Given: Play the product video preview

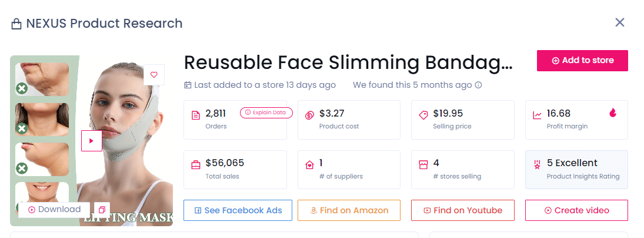Looking at the screenshot, I should click(91, 141).
